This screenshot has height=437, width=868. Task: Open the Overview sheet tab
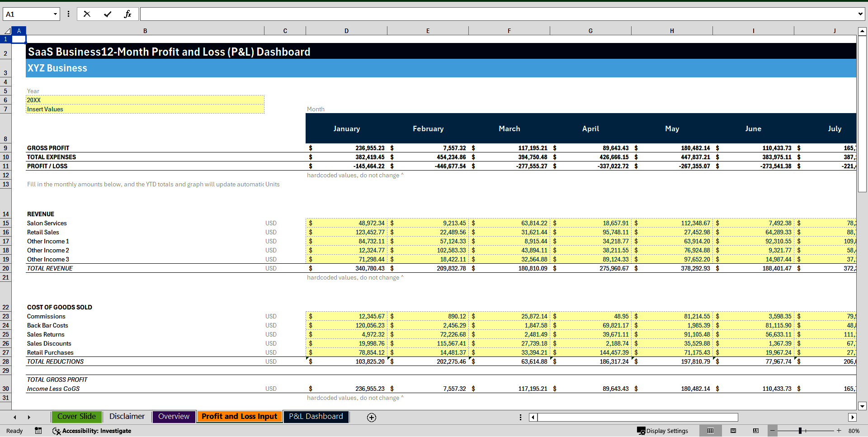click(x=174, y=416)
